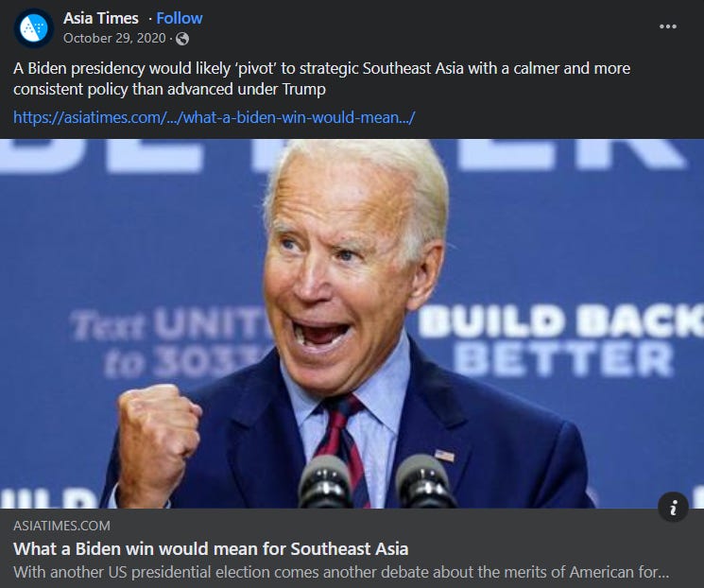Click headline What a Biden win would mean
The width and height of the screenshot is (704, 588).
(x=211, y=548)
